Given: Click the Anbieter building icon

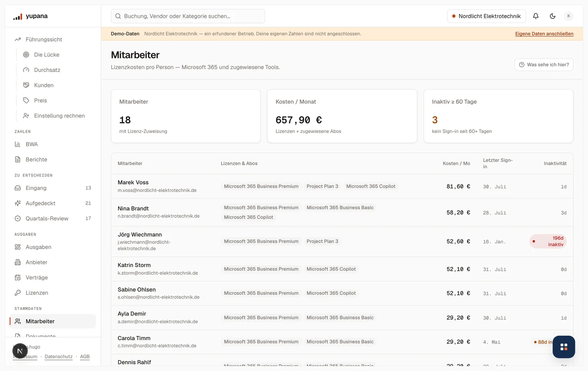Looking at the screenshot, I should 18,262.
